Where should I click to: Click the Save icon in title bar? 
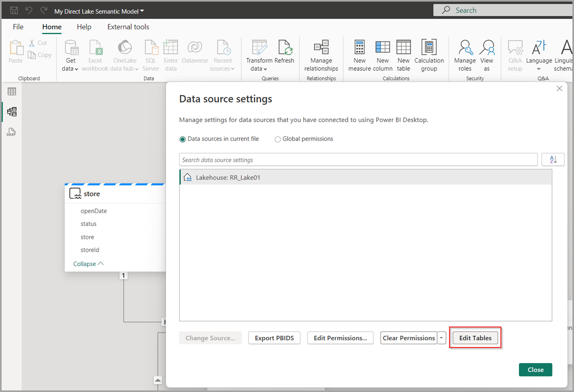[x=14, y=11]
